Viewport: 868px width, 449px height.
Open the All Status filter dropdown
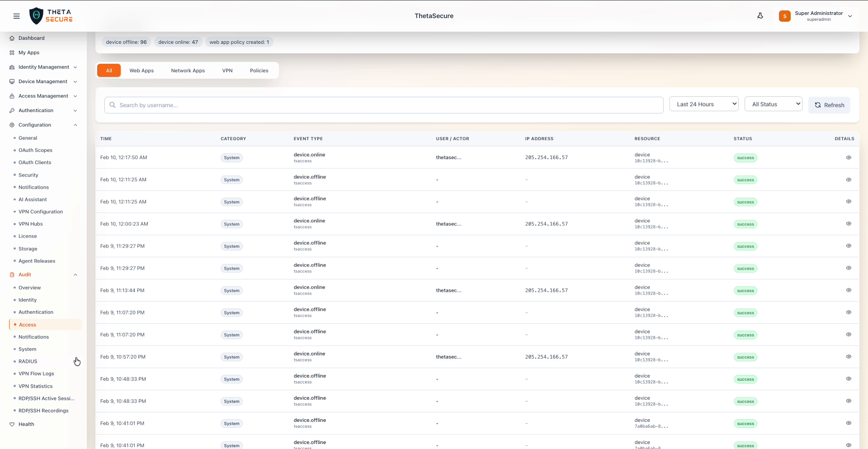774,104
